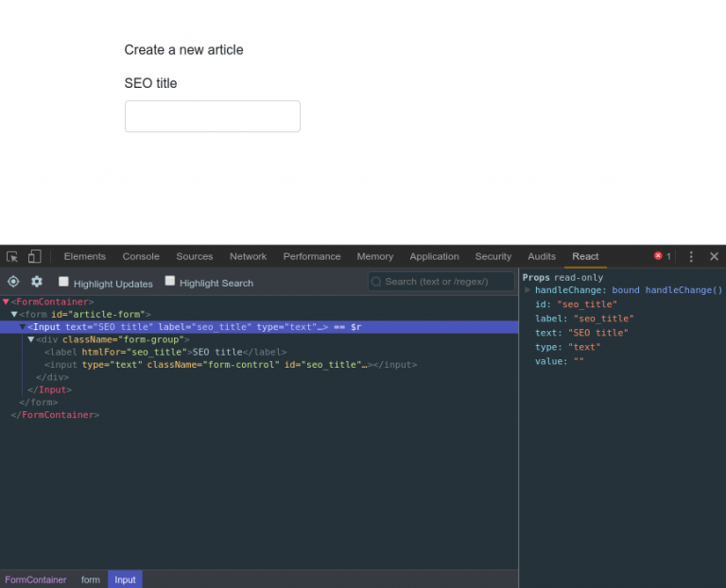
Task: Enable the Highlight Updates checkbox
Action: [63, 282]
